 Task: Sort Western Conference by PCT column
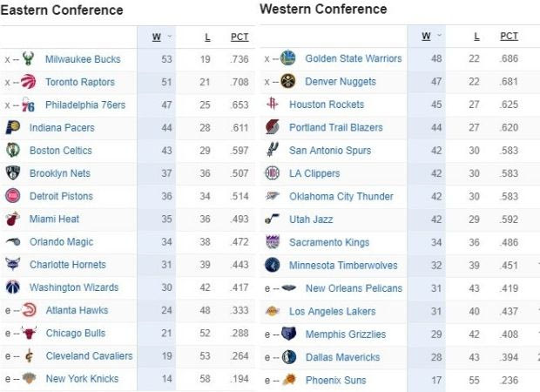click(509, 37)
